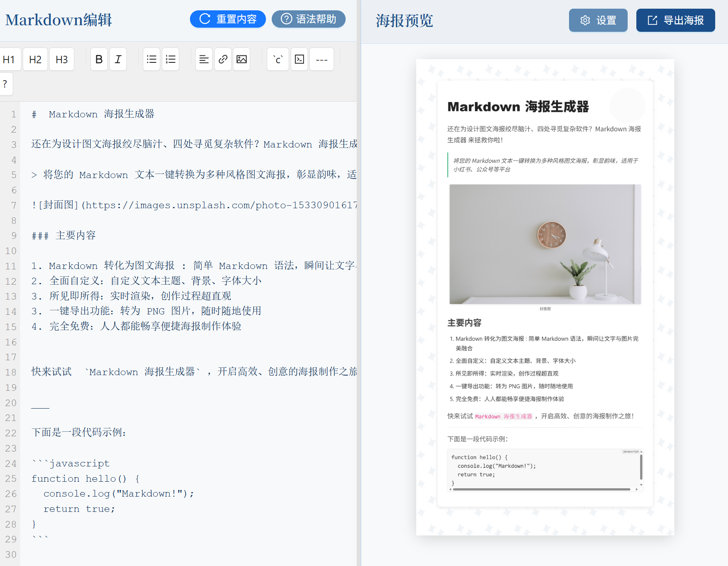Image resolution: width=728 pixels, height=566 pixels.
Task: Click the question mark toolbar button
Action: tap(5, 84)
